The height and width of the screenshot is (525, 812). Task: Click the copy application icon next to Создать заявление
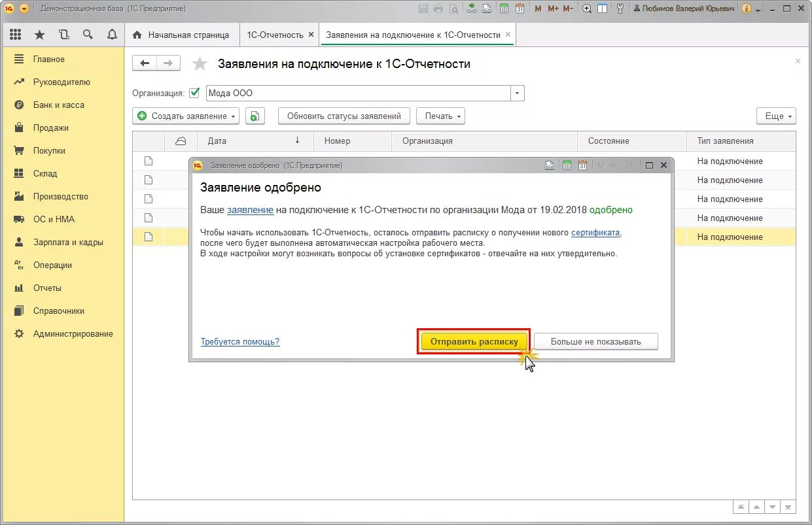coord(255,116)
